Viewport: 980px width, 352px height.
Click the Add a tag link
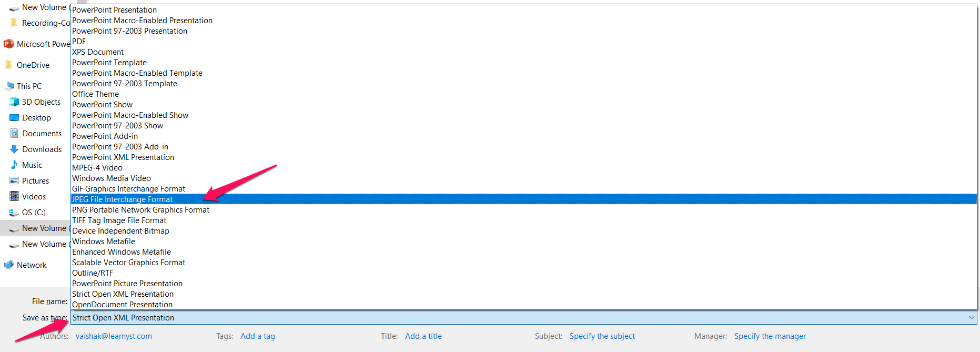click(x=257, y=336)
